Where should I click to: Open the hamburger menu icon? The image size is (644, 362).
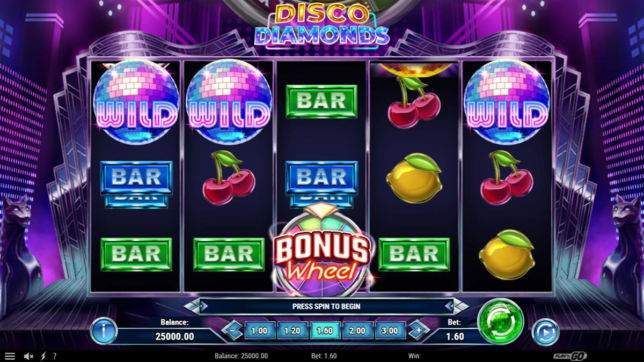pyautogui.click(x=10, y=356)
